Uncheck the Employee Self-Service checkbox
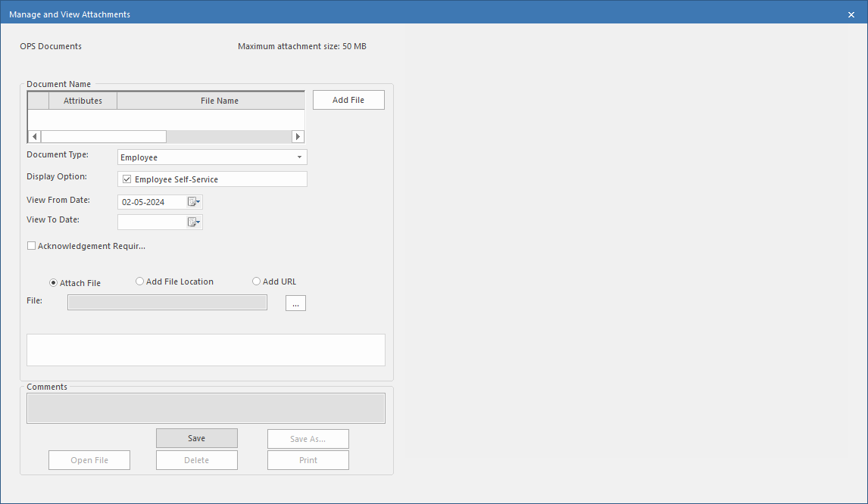 point(126,179)
